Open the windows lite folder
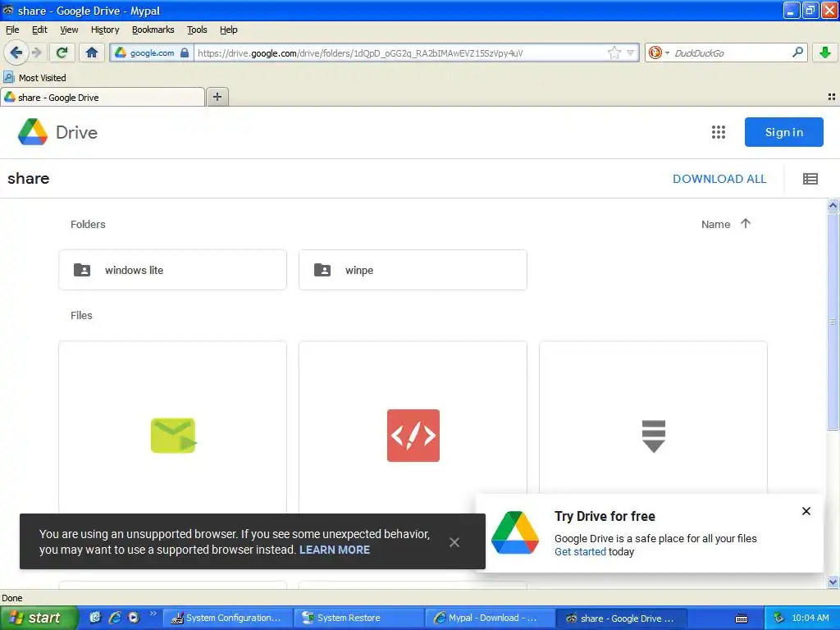Viewport: 840px width, 630px height. click(172, 270)
